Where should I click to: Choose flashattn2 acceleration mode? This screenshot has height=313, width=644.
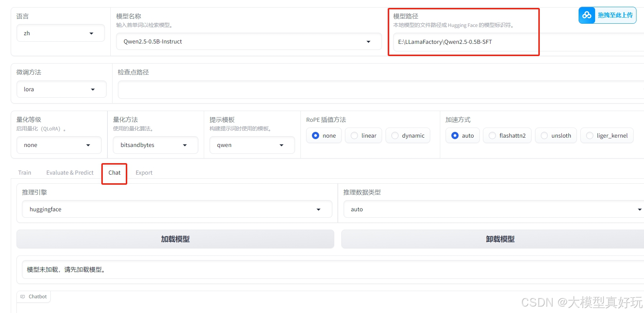[x=507, y=135]
